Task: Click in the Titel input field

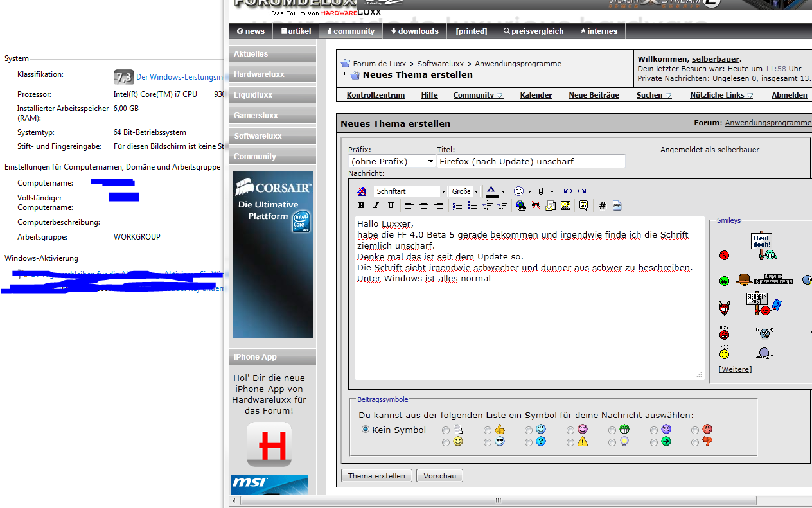Action: point(531,161)
